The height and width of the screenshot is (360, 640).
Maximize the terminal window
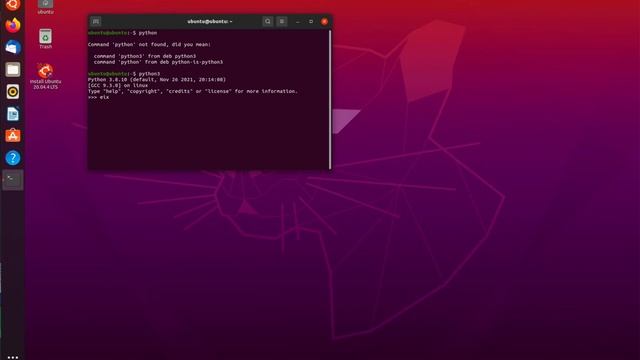click(311, 21)
